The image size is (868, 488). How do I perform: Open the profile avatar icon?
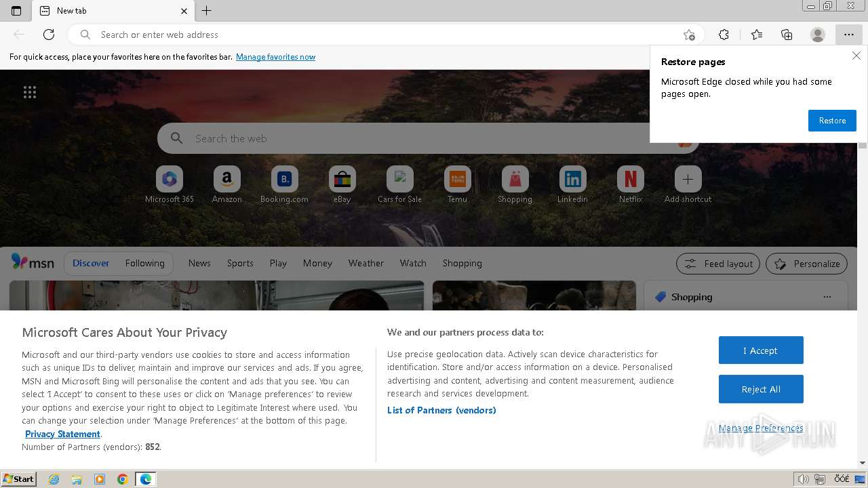click(818, 35)
